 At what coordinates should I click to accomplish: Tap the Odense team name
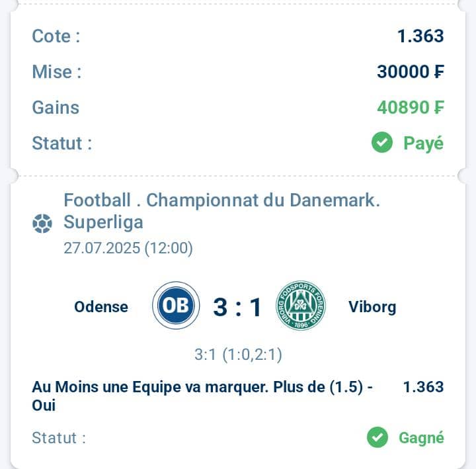(x=101, y=307)
